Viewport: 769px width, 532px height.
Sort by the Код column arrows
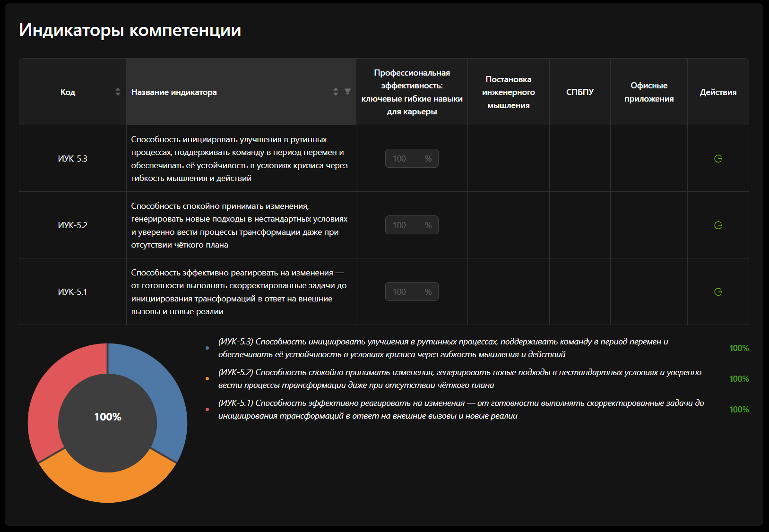[118, 92]
